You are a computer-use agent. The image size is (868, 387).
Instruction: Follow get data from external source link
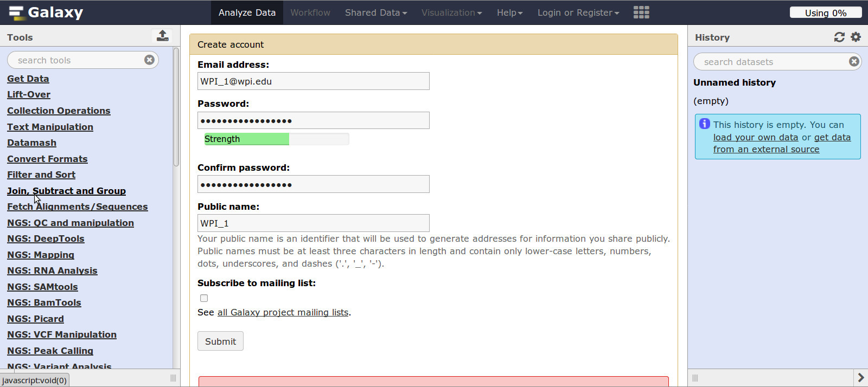(x=782, y=143)
